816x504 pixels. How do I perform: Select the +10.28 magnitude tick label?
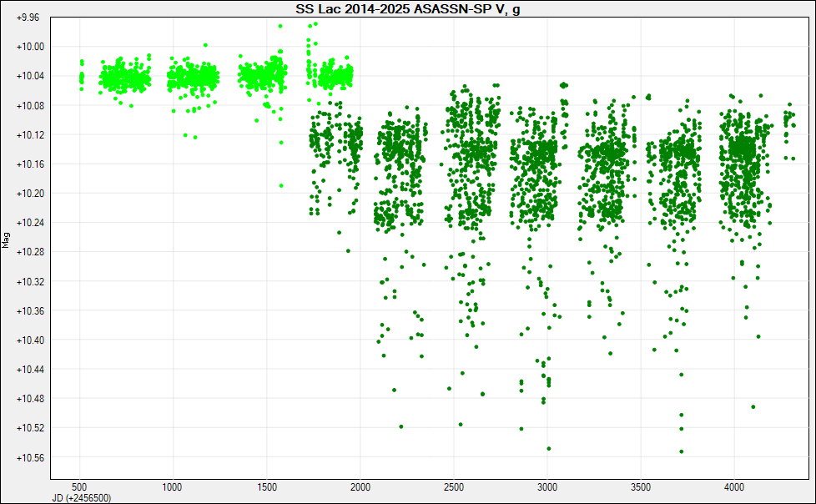coord(31,251)
